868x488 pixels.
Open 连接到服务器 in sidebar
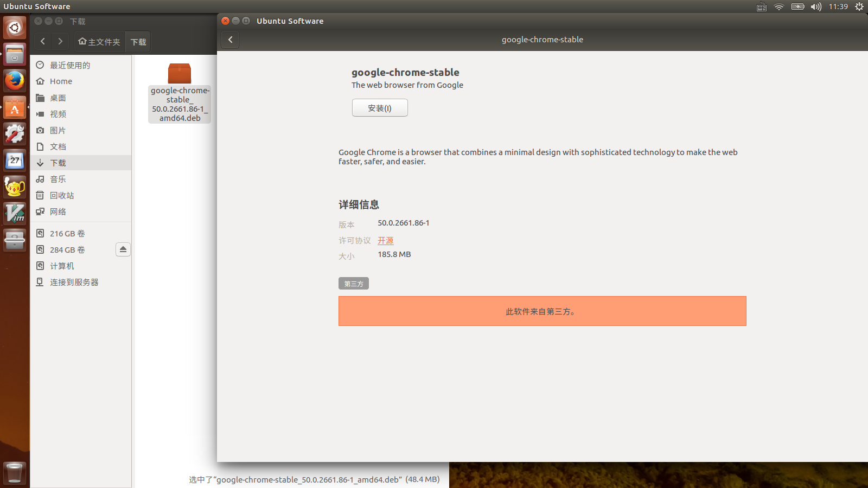[81, 282]
